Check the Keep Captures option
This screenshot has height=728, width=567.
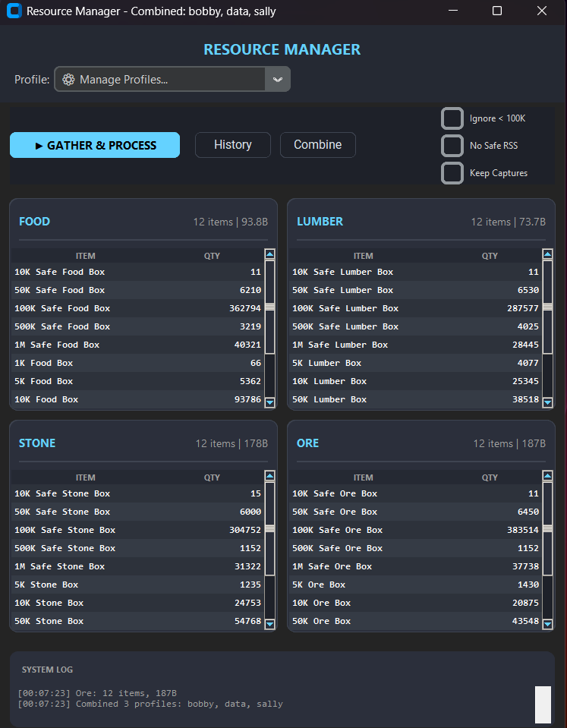coord(452,173)
